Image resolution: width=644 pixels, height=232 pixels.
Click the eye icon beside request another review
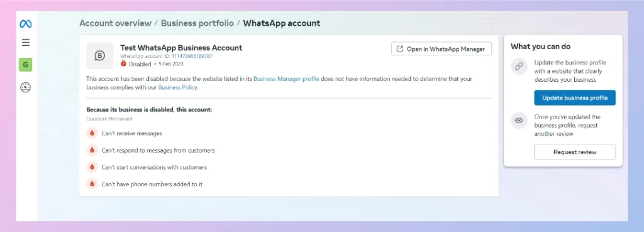519,120
